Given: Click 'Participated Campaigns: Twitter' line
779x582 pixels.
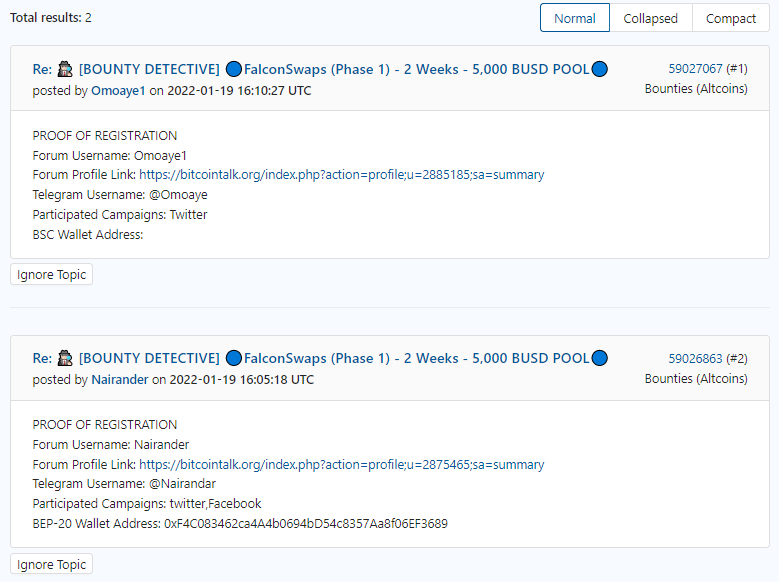Looking at the screenshot, I should tap(120, 215).
